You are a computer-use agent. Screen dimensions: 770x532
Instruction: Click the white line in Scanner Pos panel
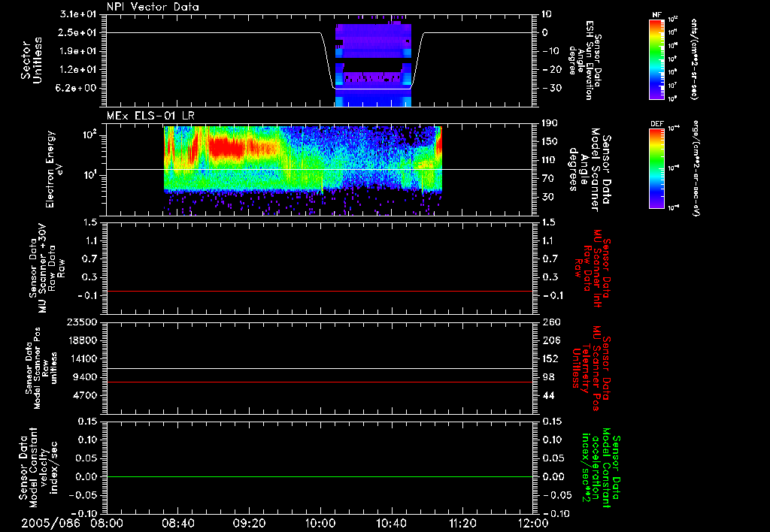[320, 369]
